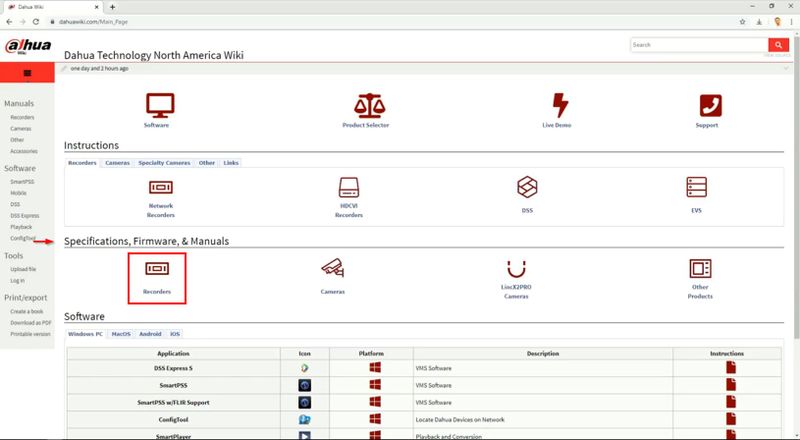Click the LincX2PRO Cameras icon
The height and width of the screenshot is (440, 800).
[x=516, y=269]
